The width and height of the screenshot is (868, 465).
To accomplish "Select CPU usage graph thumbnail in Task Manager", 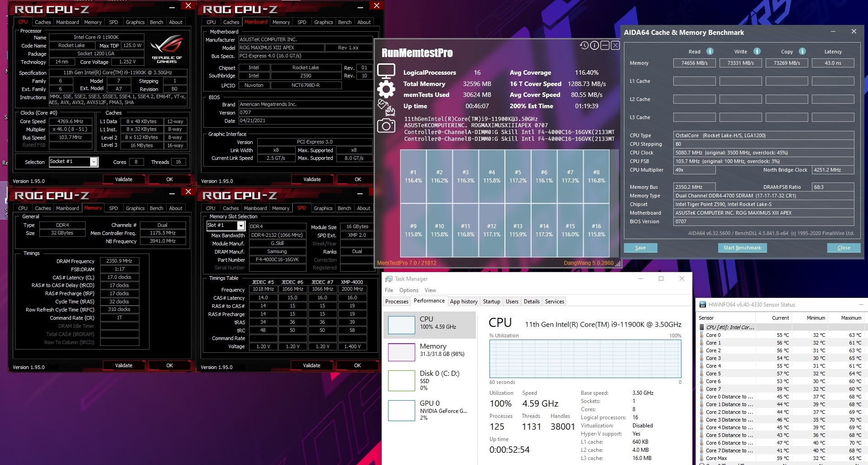I will point(402,325).
